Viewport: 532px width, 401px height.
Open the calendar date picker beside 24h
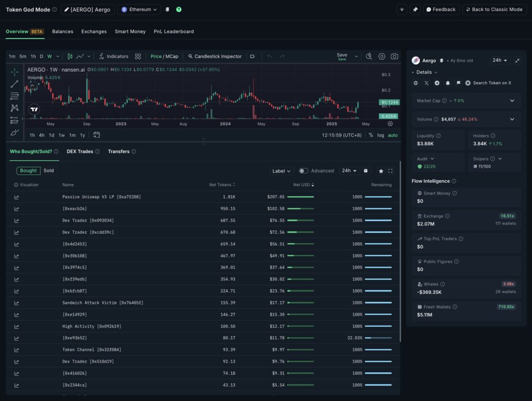[365, 171]
